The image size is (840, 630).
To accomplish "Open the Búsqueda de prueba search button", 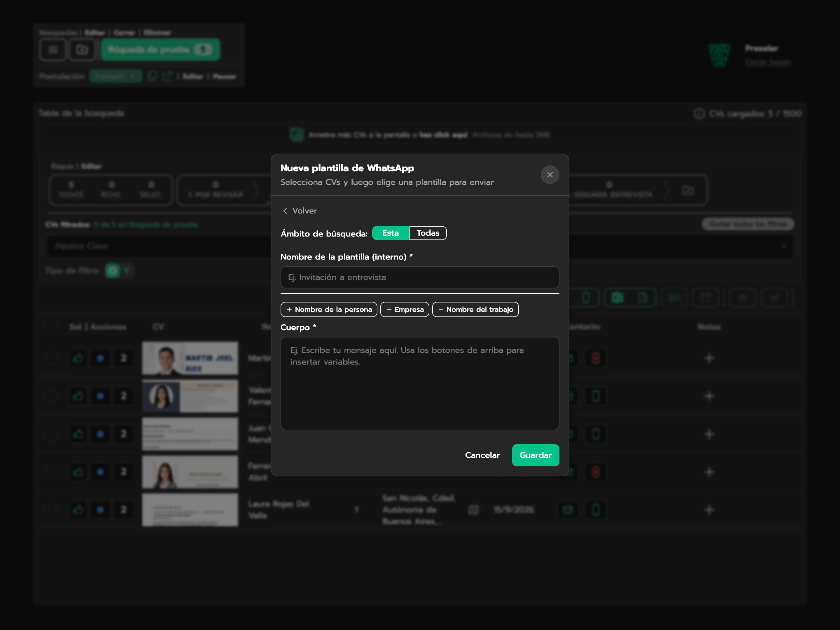I will click(160, 49).
